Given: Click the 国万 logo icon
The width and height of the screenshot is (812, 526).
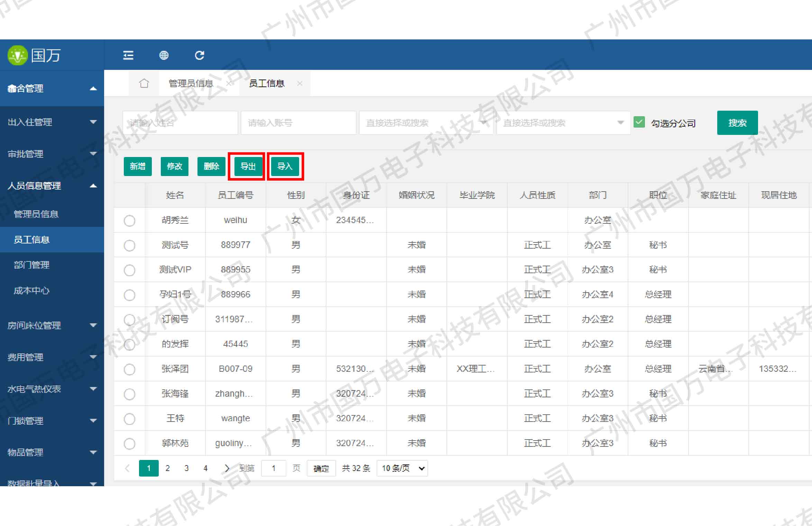Looking at the screenshot, I should click(17, 55).
